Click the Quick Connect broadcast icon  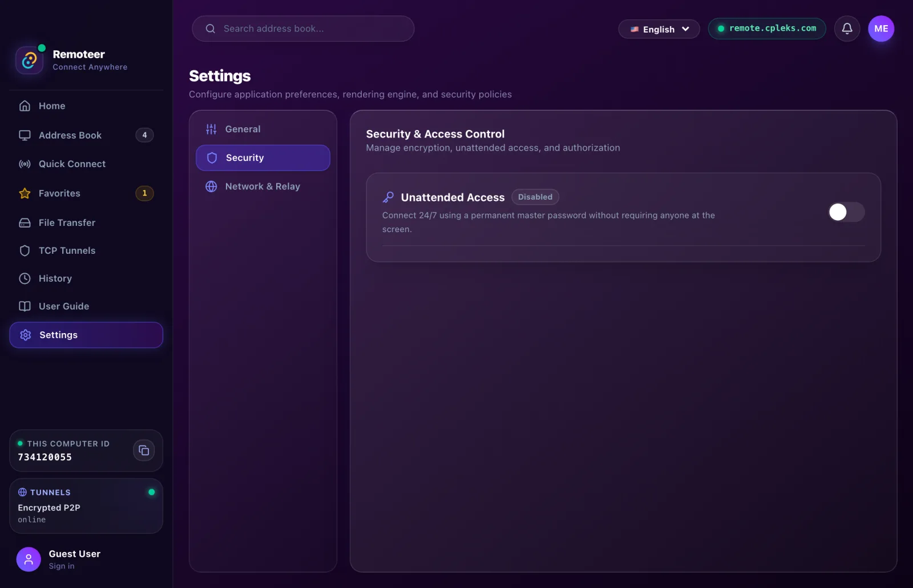[x=25, y=164]
